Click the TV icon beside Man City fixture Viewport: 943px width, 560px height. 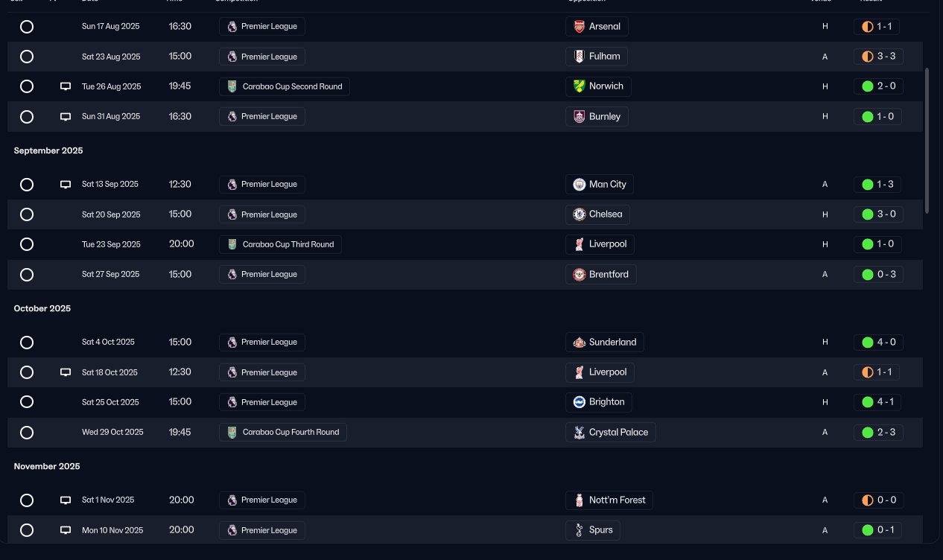66,185
